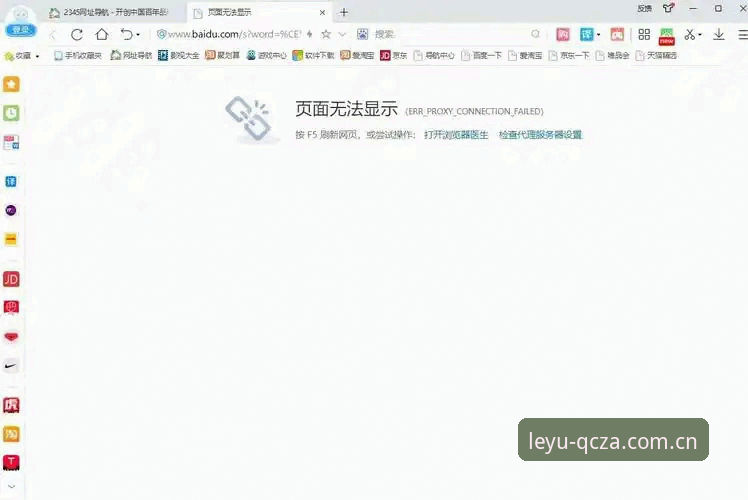748x500 pixels.
Task: Expand the undo closed tab dropdown arrow
Action: point(138,35)
